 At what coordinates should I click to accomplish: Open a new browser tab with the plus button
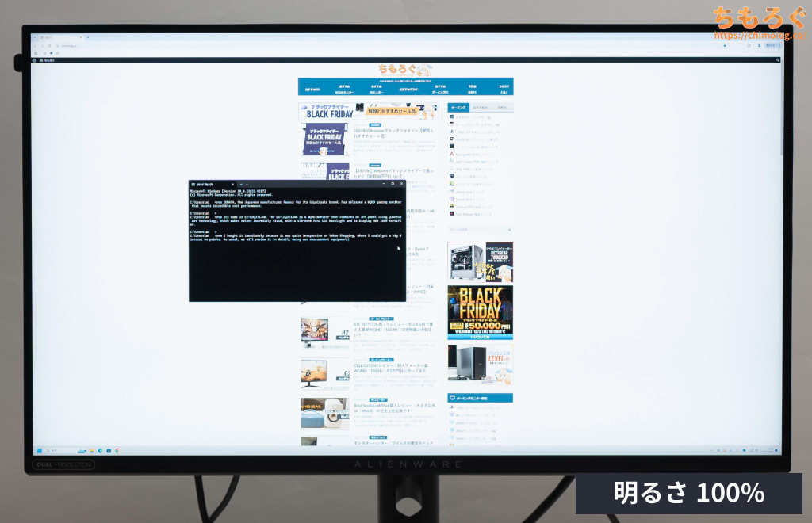click(x=87, y=37)
